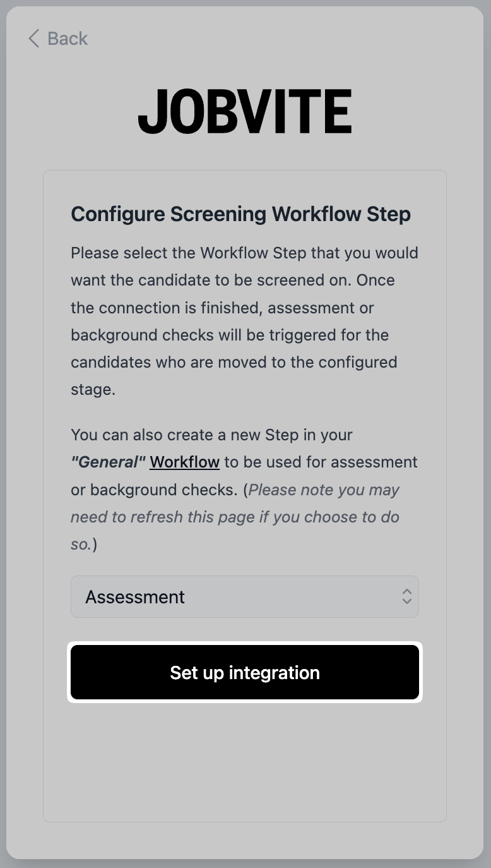Click the workflow step description paragraph

click(244, 321)
